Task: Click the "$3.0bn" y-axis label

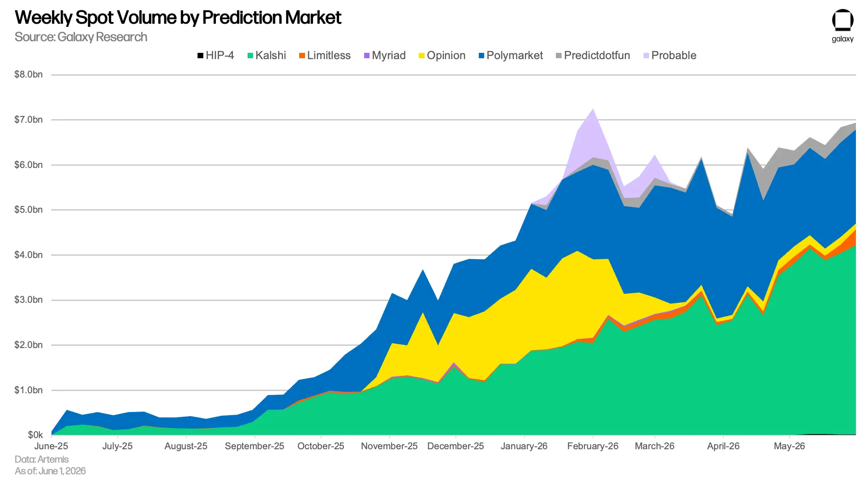Action: click(x=29, y=300)
